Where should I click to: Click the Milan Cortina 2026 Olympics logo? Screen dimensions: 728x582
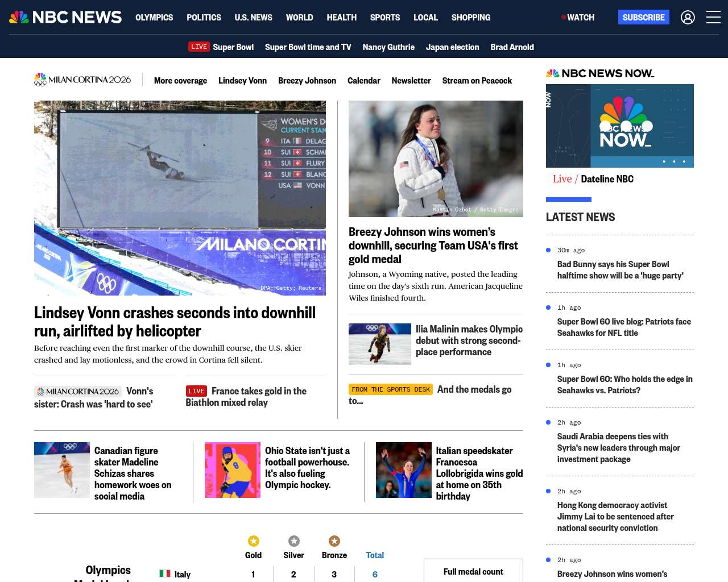tap(82, 80)
